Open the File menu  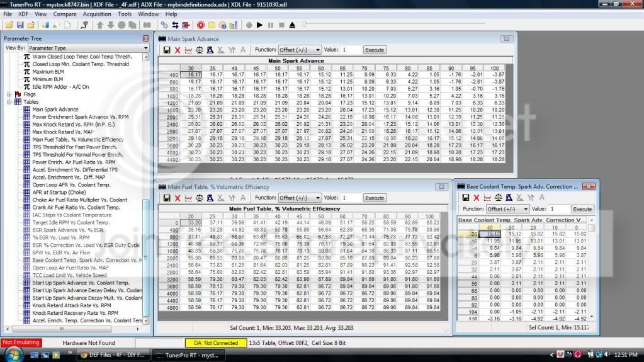[x=8, y=14]
